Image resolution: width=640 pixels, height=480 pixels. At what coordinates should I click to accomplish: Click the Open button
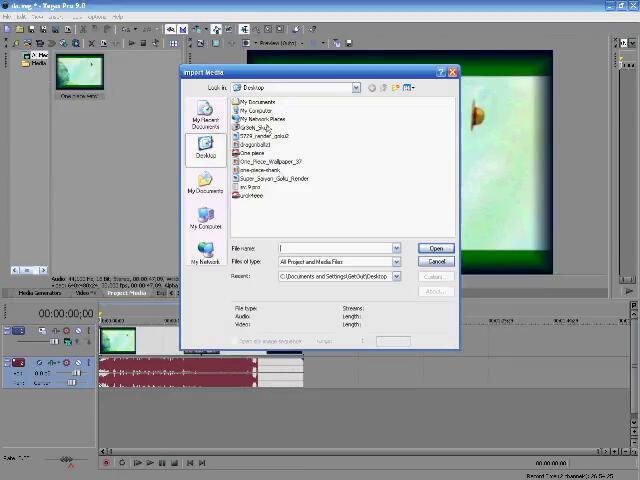[x=436, y=248]
